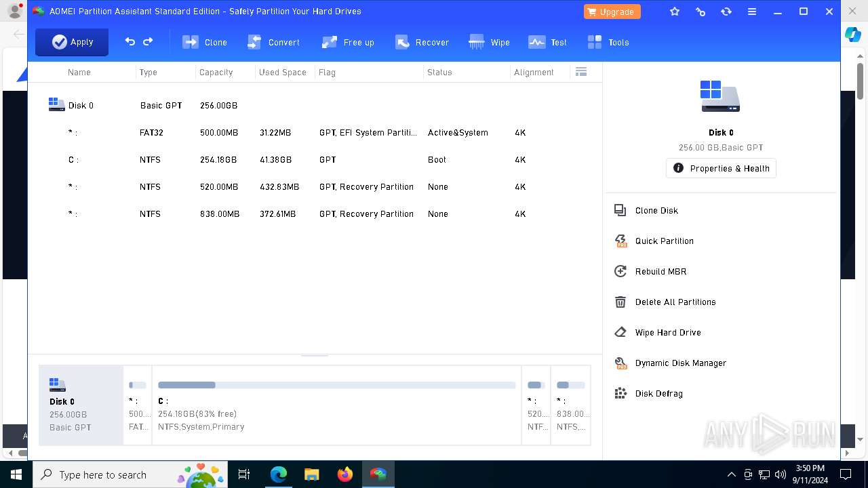Select the FAT32 EFI System partition row

click(x=315, y=132)
